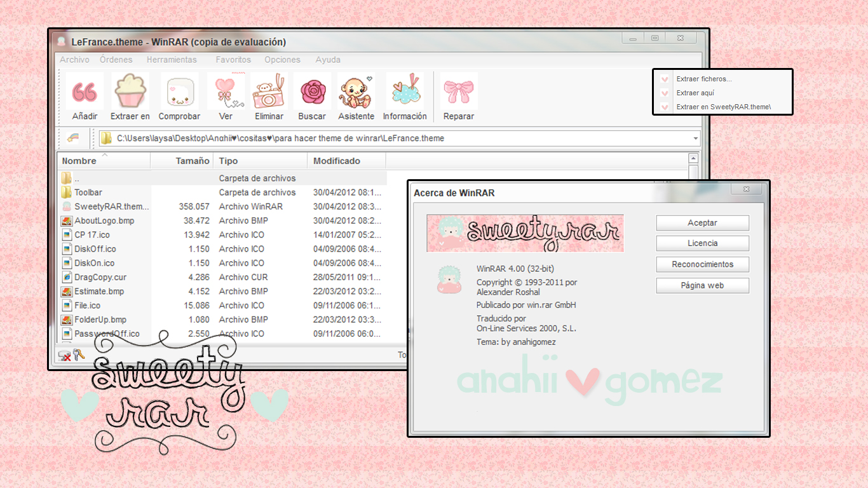Viewport: 868px width, 488px height.
Task: Select file name 'SweetyRAR.them...'
Action: pos(112,207)
